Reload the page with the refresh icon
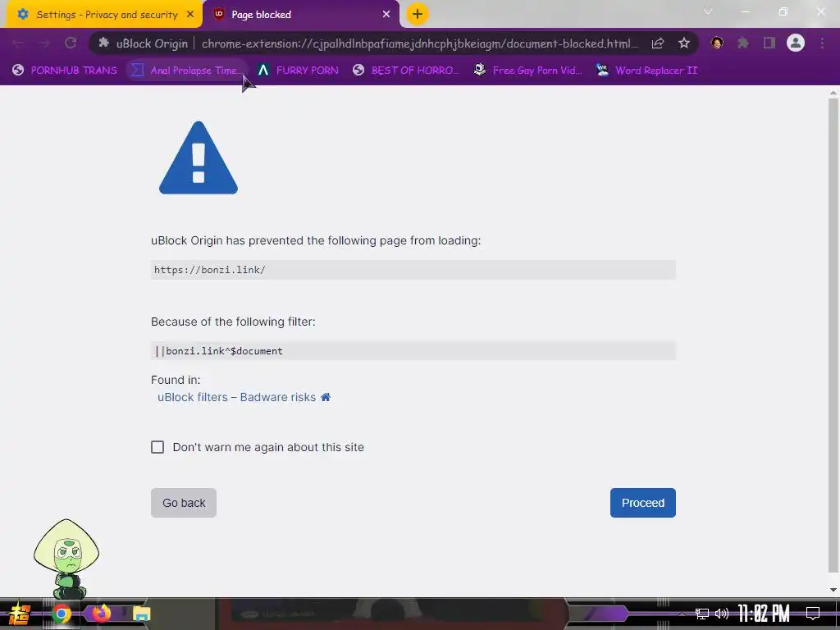This screenshot has width=840, height=630. pyautogui.click(x=71, y=43)
